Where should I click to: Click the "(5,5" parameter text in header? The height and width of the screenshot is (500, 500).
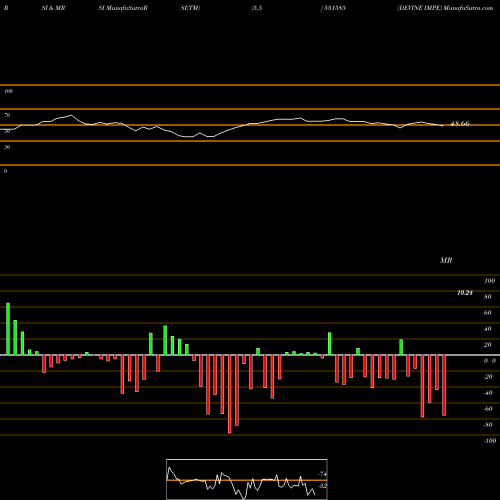257,8
